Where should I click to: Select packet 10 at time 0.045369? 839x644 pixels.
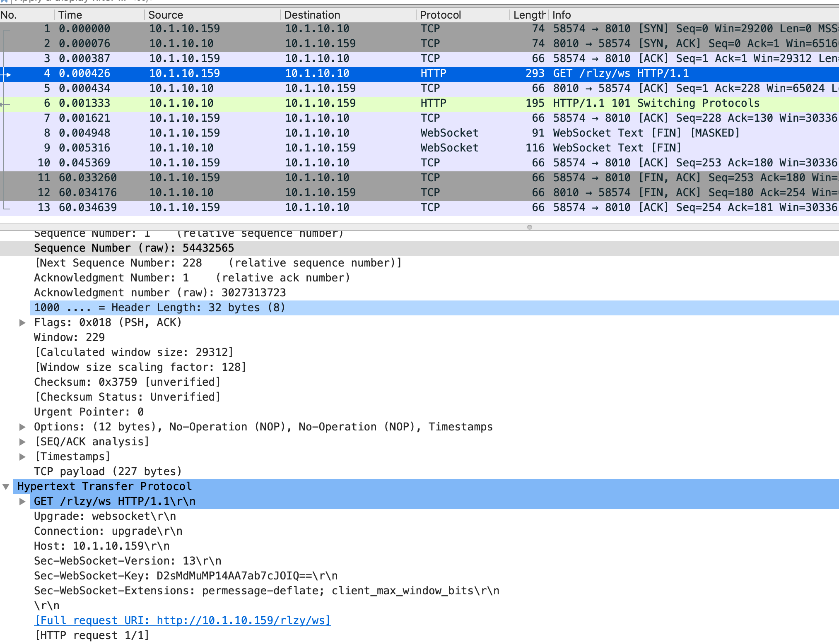click(419, 163)
